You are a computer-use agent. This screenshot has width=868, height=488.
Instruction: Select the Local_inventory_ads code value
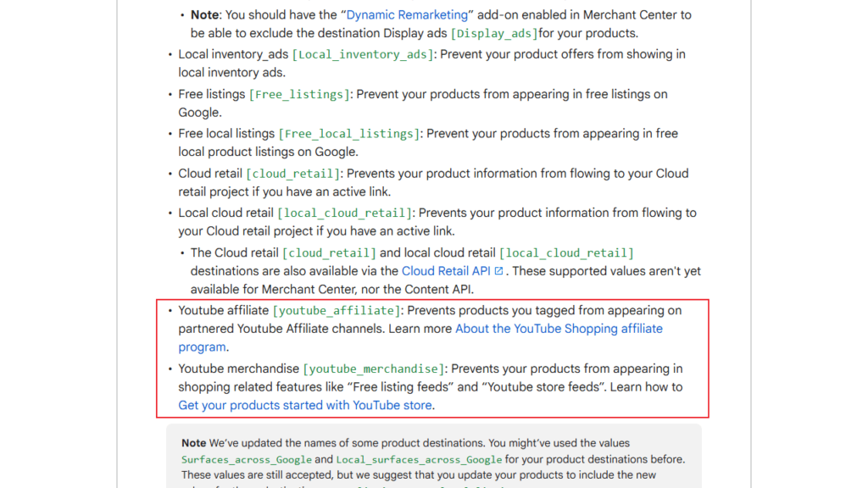point(361,53)
